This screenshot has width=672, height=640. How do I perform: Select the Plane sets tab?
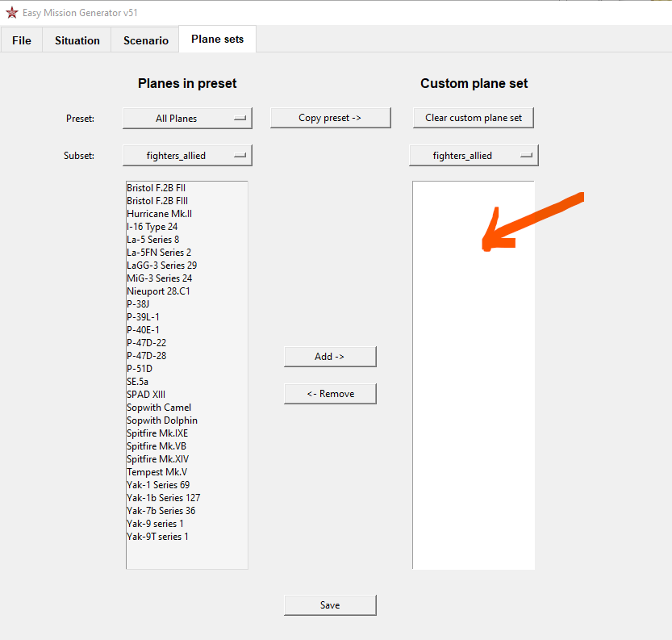[217, 39]
